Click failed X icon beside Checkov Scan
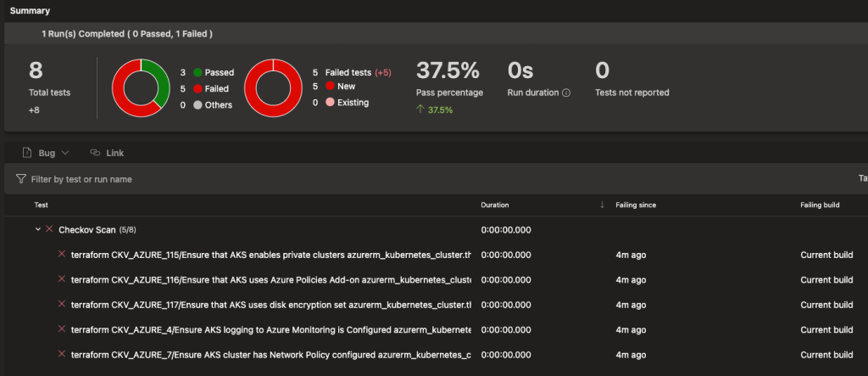Viewport: 868px width, 376px height. (x=49, y=229)
